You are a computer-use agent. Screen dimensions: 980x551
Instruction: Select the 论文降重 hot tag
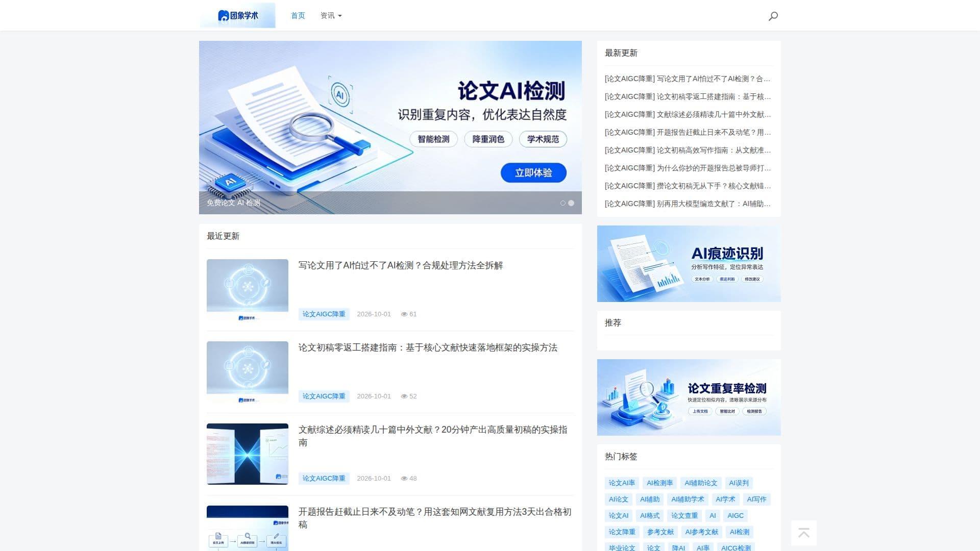click(622, 532)
